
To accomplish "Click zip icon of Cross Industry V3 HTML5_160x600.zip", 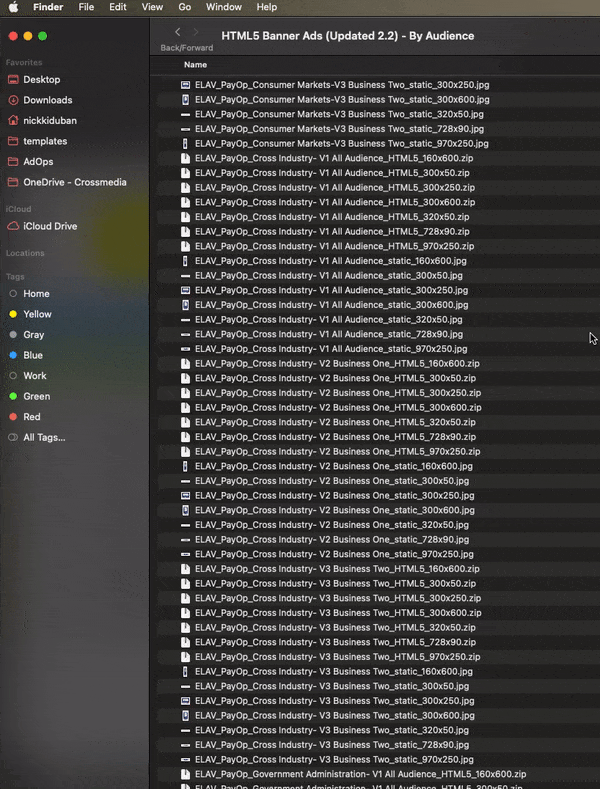I will pos(185,569).
